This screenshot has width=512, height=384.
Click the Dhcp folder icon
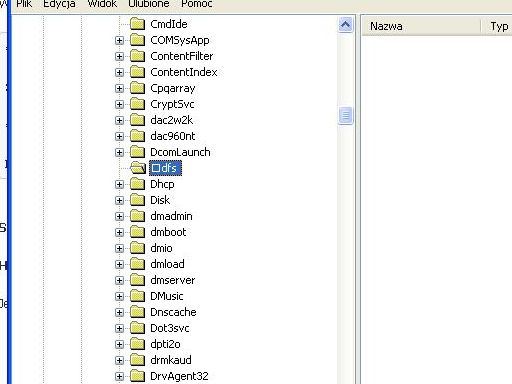point(137,184)
